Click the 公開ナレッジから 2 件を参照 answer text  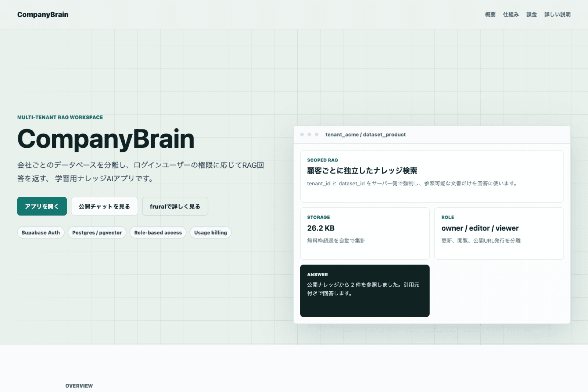point(363,289)
